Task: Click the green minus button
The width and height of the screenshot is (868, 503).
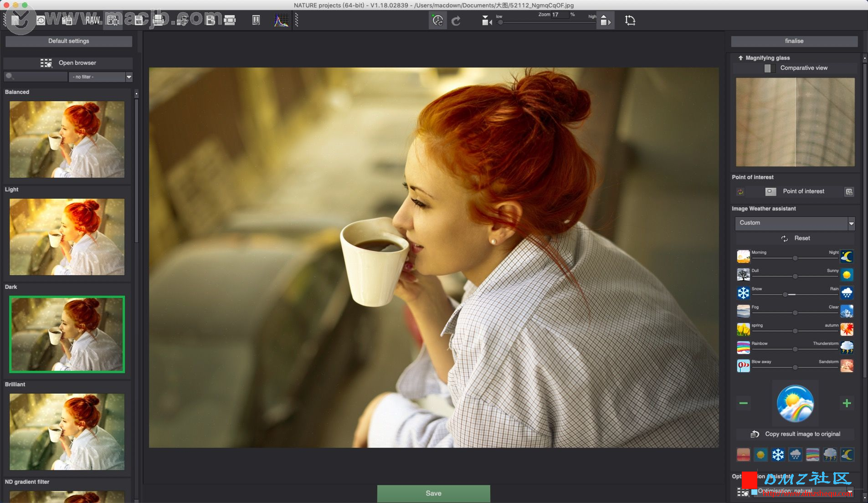Action: (x=743, y=403)
